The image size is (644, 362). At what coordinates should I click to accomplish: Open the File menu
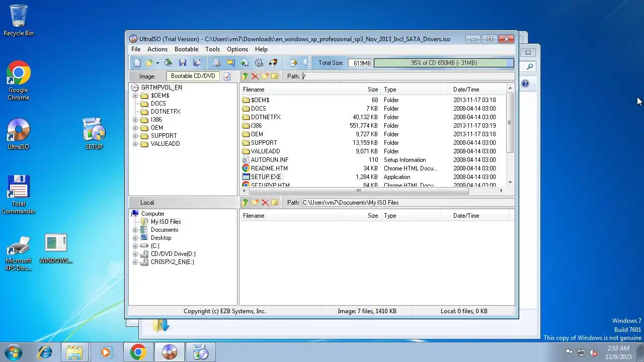point(136,49)
